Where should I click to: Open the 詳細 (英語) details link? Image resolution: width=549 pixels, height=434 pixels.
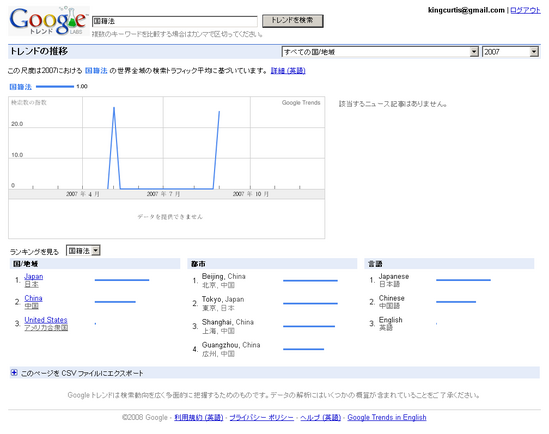coord(288,71)
